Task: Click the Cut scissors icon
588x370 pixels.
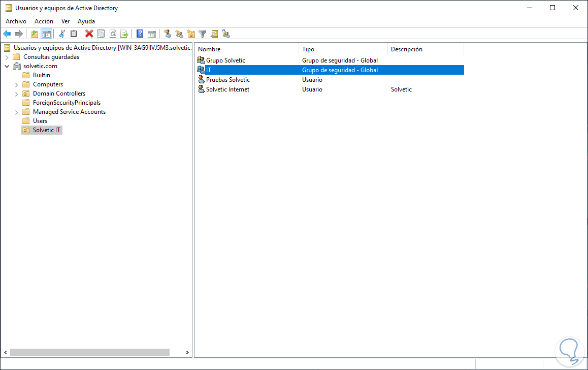Action: click(62, 34)
